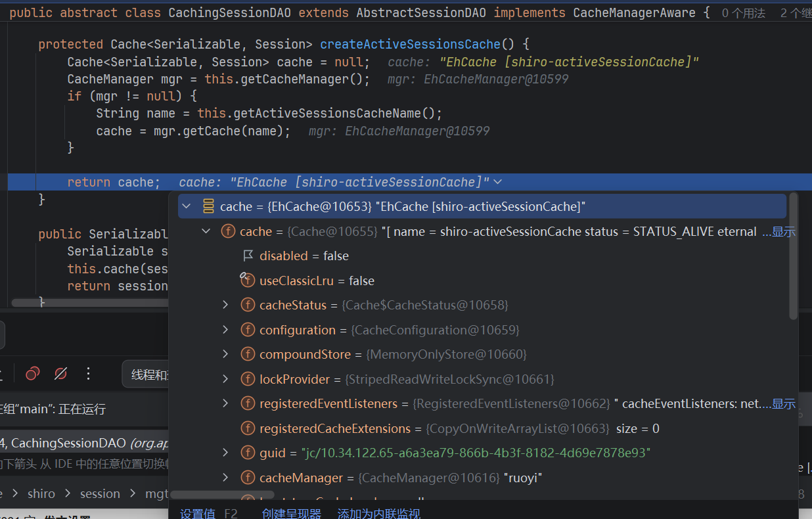This screenshot has width=812, height=519.
Task: Click the field icon next to registeredEventListeners
Action: click(248, 403)
